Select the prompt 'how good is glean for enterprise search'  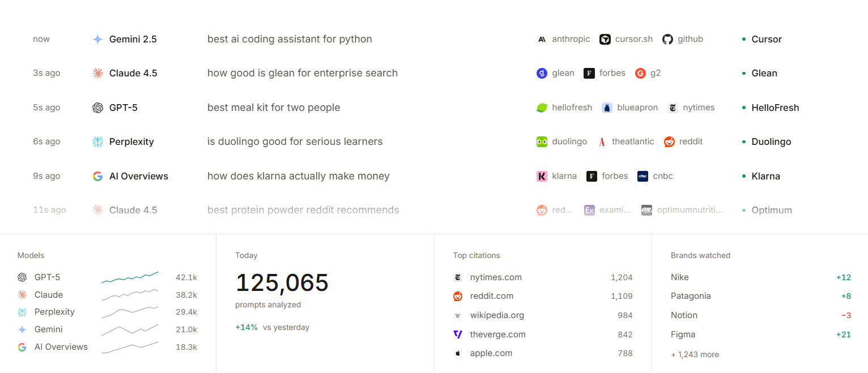(303, 73)
